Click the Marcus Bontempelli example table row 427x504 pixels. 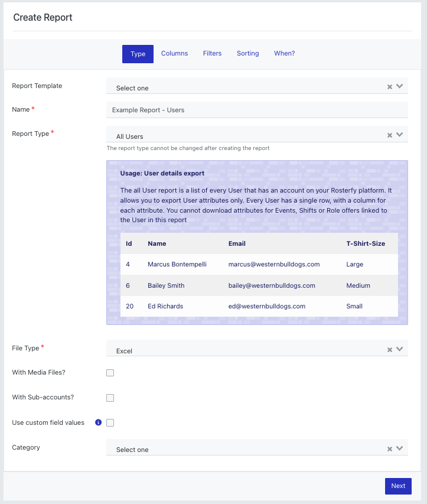[259, 264]
